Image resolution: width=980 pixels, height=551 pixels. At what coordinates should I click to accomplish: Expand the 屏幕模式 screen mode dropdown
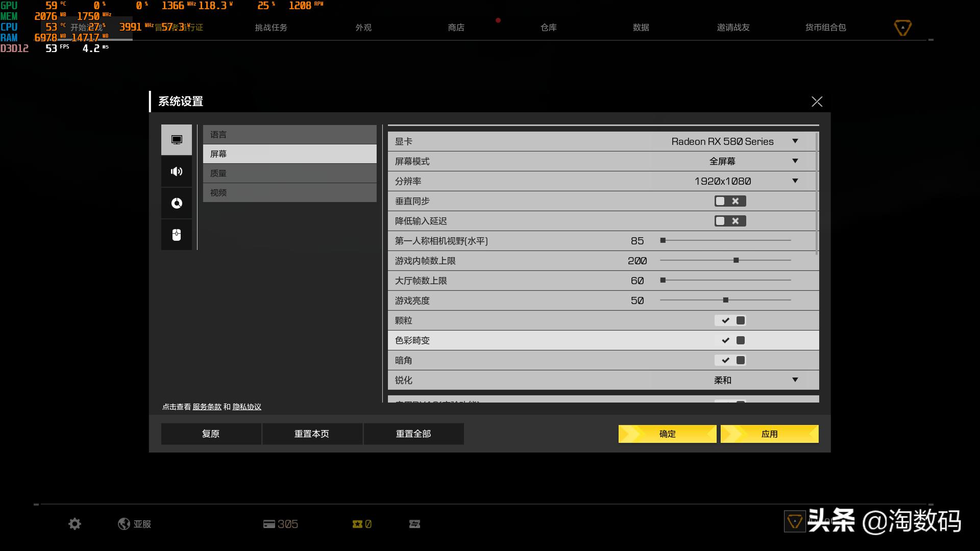point(795,161)
